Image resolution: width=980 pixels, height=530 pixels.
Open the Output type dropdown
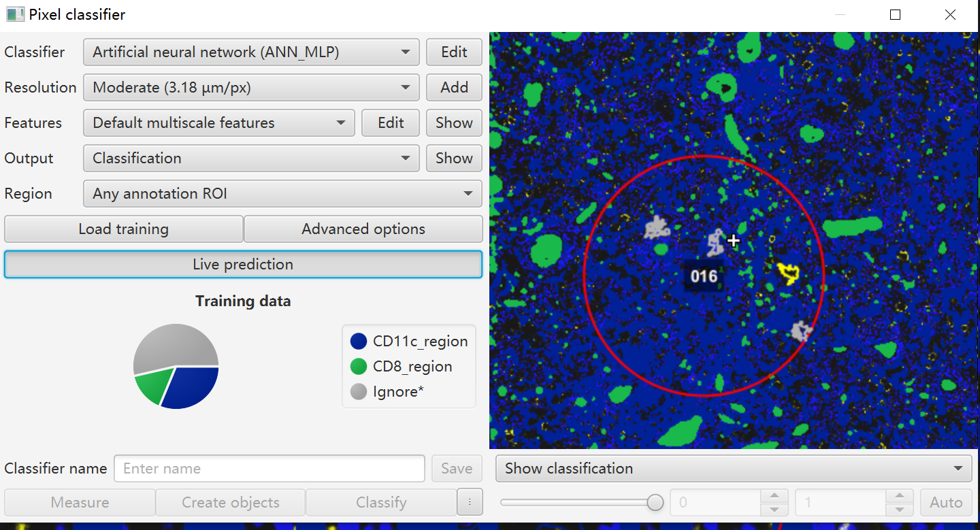tap(250, 159)
